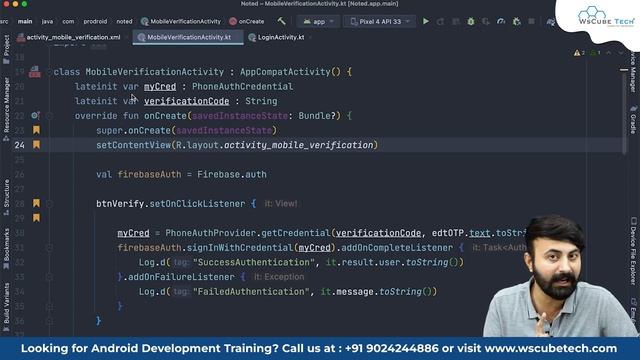Click the fold end marker on line 36
This screenshot has height=360, width=640.
pos(49,321)
